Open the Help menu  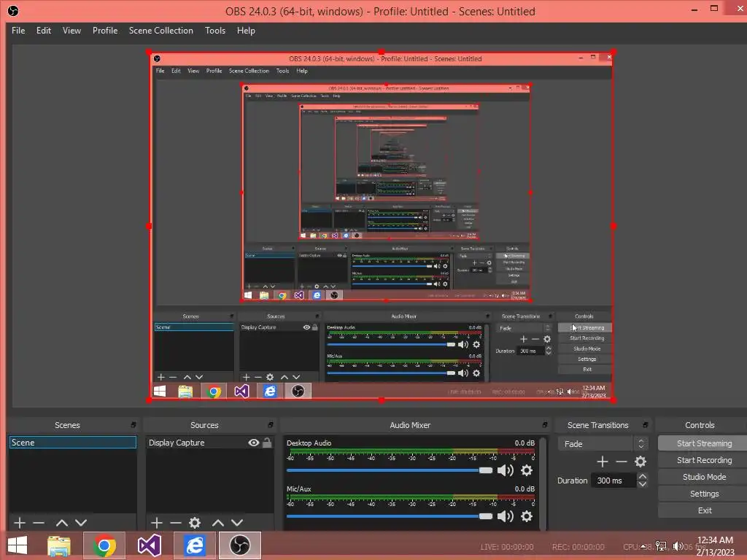(246, 31)
